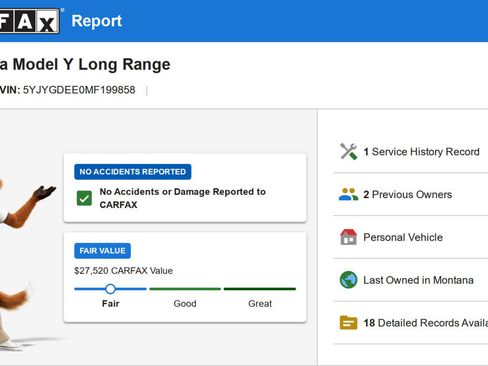
Task: Click the NO ACCIDENTS REPORTED badge
Action: tap(133, 172)
